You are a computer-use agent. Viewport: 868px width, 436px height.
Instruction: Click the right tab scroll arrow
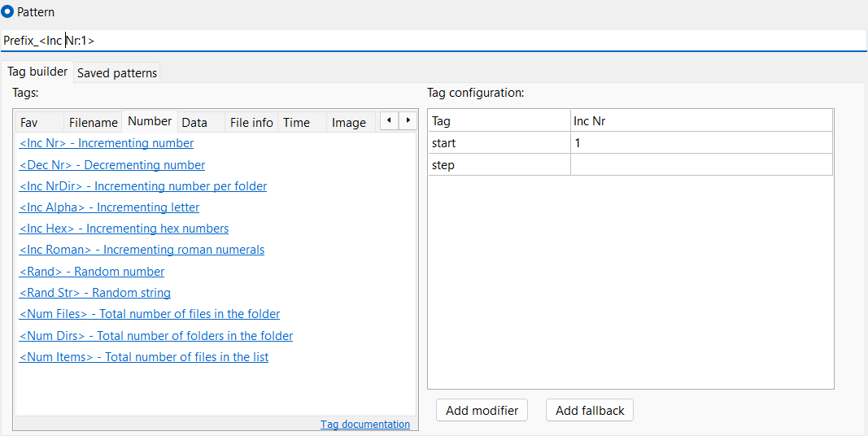click(408, 120)
